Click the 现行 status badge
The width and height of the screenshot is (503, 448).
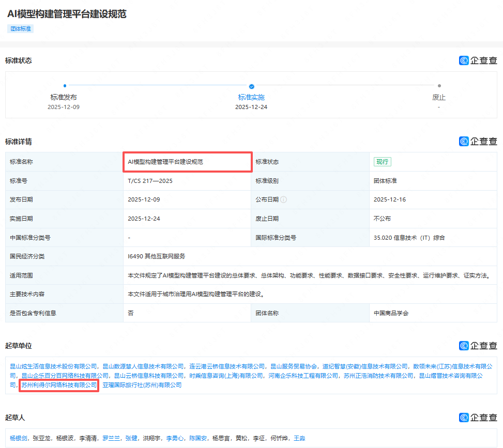[383, 162]
